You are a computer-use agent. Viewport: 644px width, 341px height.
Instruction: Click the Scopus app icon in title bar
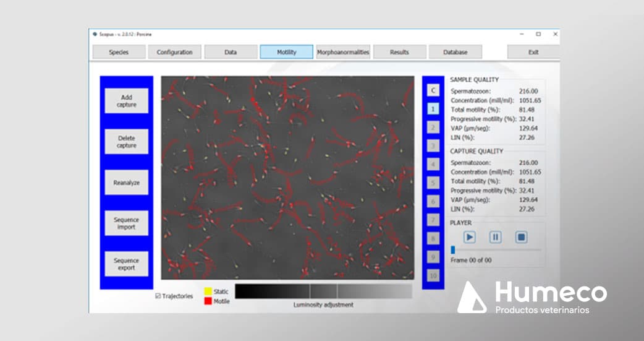coord(95,34)
